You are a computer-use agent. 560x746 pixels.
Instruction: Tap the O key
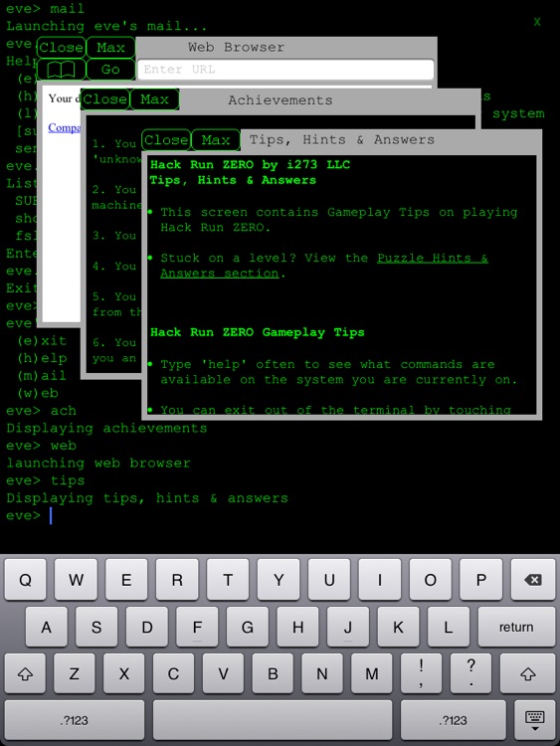431,580
